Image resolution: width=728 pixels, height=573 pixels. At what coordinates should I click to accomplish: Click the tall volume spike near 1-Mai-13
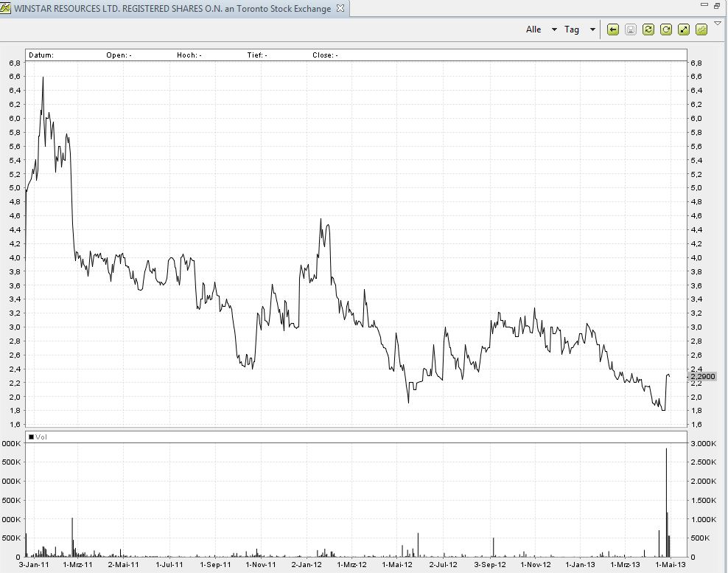pos(667,501)
